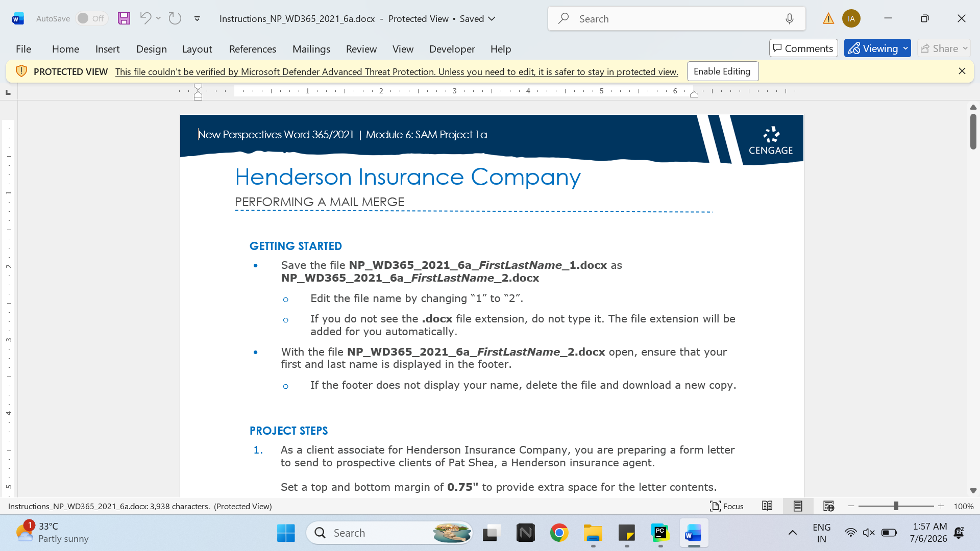Viewport: 980px width, 551px height.
Task: Click the character count in the status bar
Action: tap(140, 506)
